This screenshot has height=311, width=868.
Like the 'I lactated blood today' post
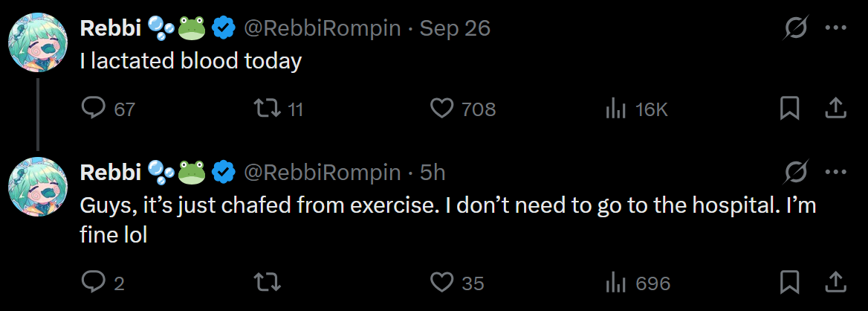tap(442, 109)
